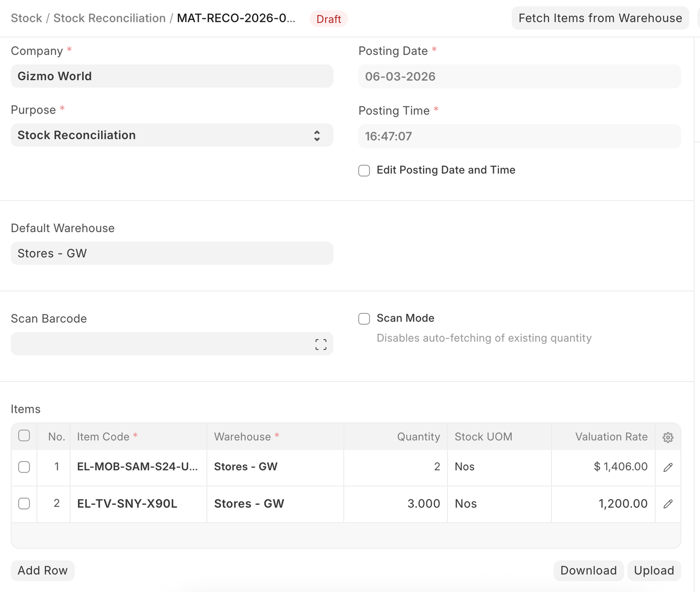The height and width of the screenshot is (592, 700).
Task: Click the Default Warehouse field
Action: tap(172, 254)
